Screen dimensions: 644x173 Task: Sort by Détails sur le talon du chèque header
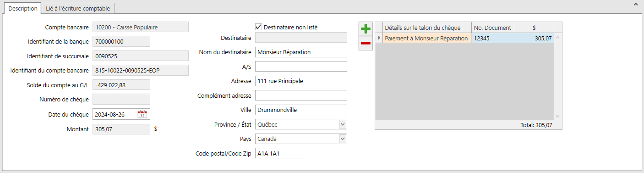pos(427,28)
